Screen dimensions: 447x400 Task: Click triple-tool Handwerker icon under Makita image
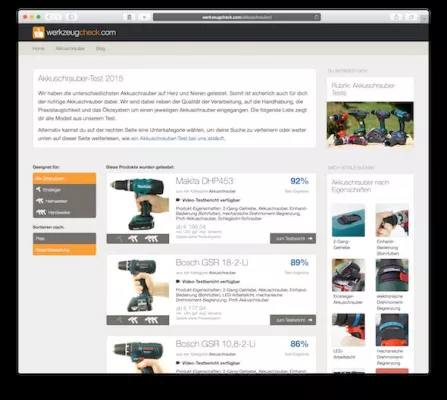pos(151,239)
